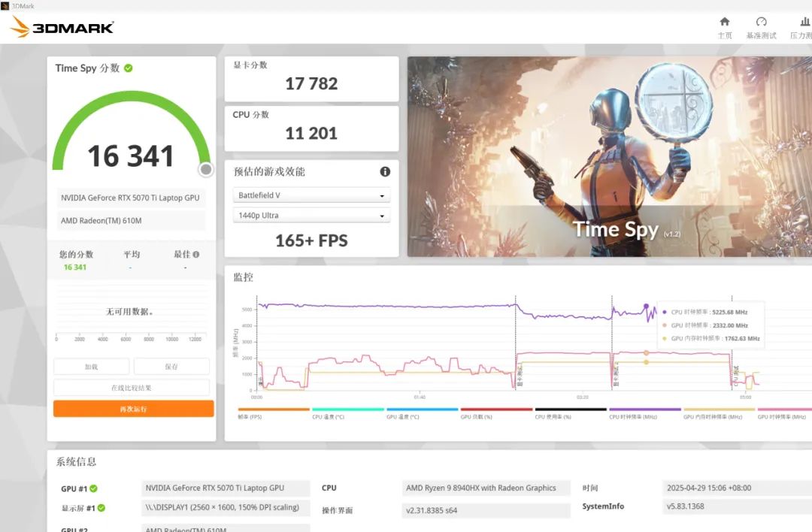Click the green check icon next to GPU #1
This screenshot has height=532, width=812.
(94, 488)
